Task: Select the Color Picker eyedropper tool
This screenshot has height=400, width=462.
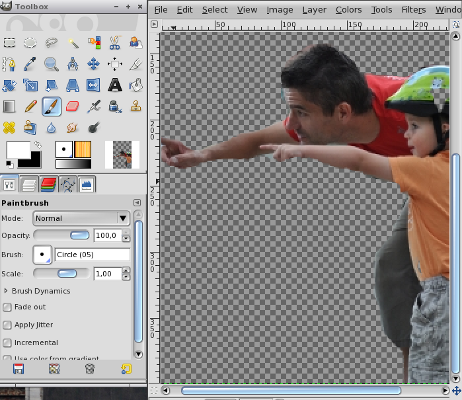Action: 30,64
